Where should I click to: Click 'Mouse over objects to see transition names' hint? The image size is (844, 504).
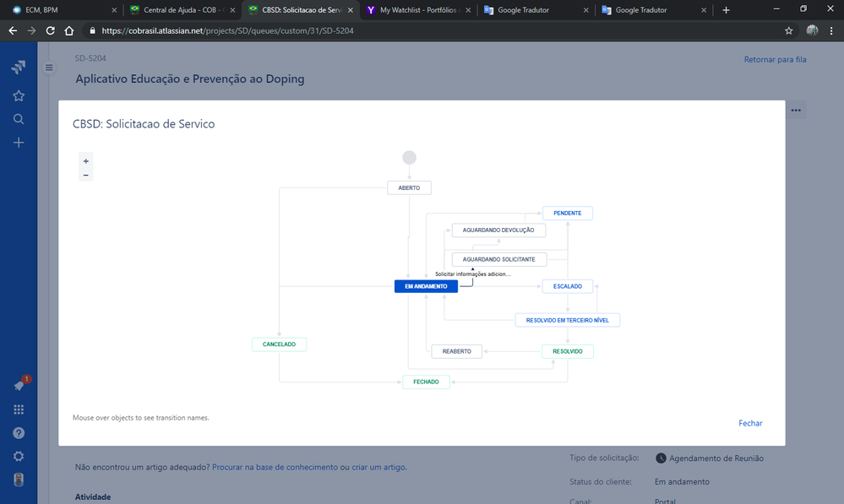click(141, 417)
